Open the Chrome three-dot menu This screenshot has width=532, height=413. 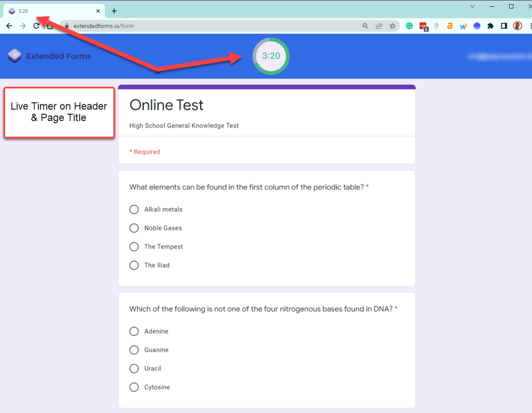tap(530, 26)
